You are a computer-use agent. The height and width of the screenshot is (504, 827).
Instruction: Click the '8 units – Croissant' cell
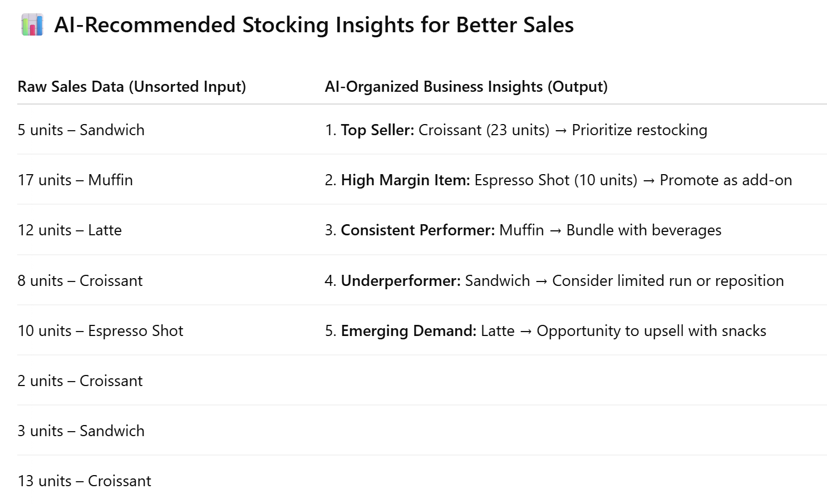click(80, 281)
